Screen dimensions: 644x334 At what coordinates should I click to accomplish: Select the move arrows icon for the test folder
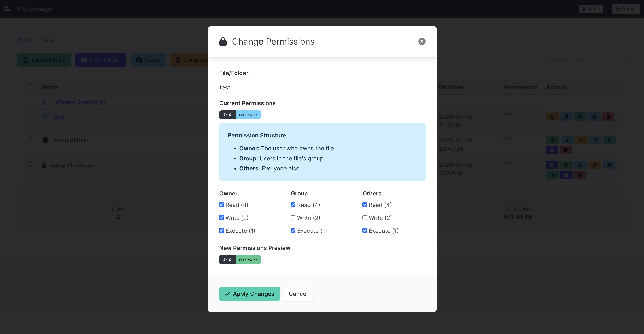pyautogui.click(x=580, y=117)
